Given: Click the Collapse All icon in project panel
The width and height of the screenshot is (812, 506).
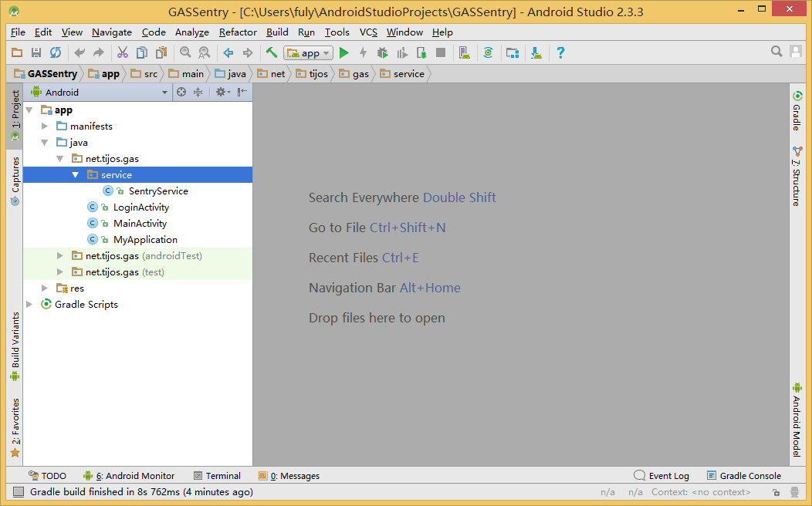Looking at the screenshot, I should coord(198,92).
